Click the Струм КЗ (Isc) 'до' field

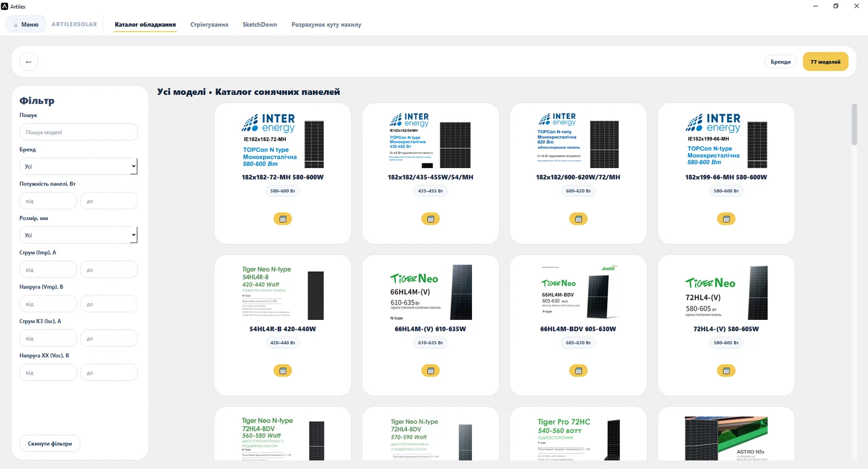pyautogui.click(x=109, y=338)
